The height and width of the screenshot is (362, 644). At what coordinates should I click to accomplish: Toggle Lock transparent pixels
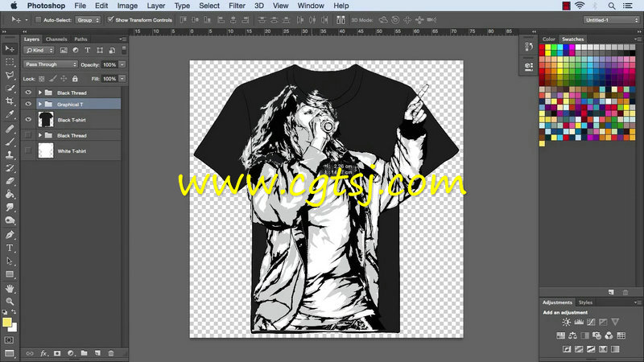pyautogui.click(x=42, y=78)
